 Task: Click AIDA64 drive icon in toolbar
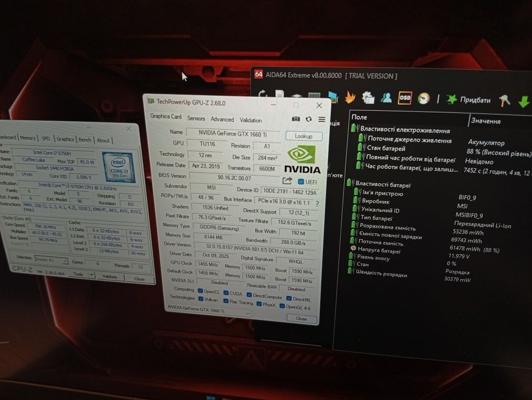(x=296, y=97)
